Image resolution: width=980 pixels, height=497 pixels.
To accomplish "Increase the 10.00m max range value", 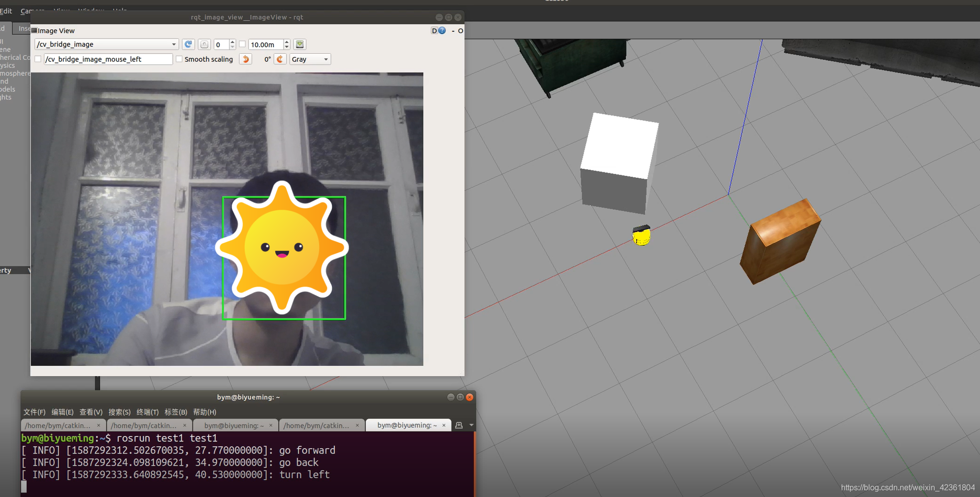I will pyautogui.click(x=287, y=42).
